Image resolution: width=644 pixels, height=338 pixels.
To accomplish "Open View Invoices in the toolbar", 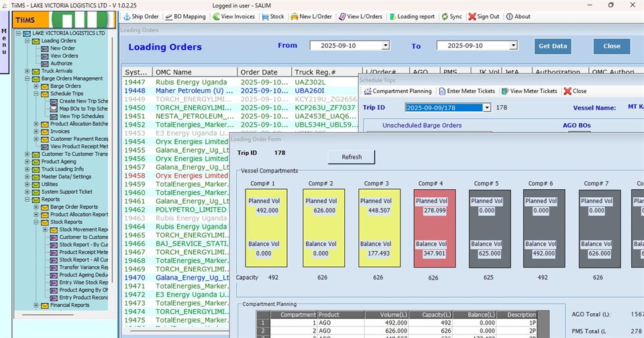I will [x=233, y=16].
